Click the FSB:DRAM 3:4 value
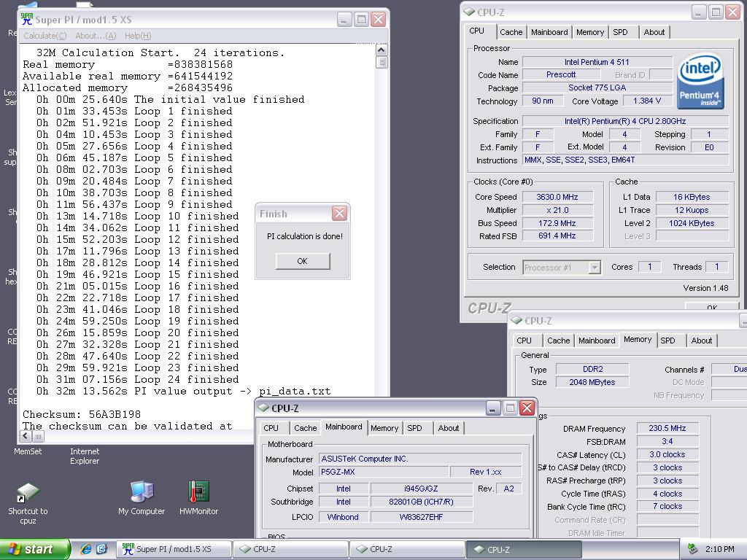The width and height of the screenshot is (747, 560). (x=667, y=441)
